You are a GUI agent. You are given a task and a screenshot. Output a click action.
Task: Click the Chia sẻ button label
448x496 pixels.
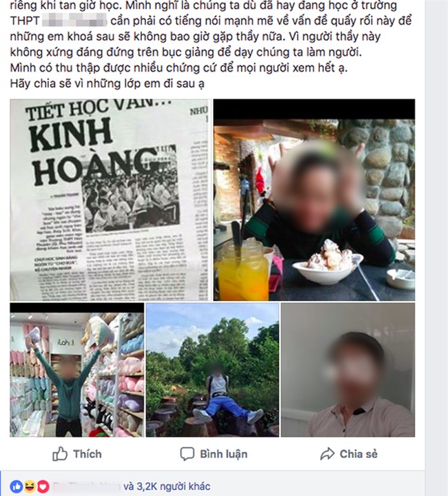pos(358,454)
